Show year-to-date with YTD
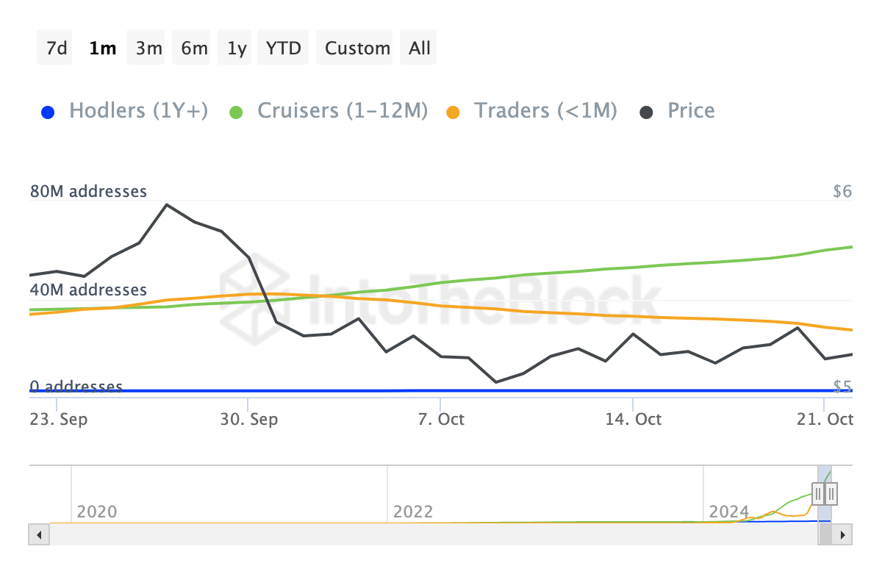The image size is (882, 588). point(283,49)
